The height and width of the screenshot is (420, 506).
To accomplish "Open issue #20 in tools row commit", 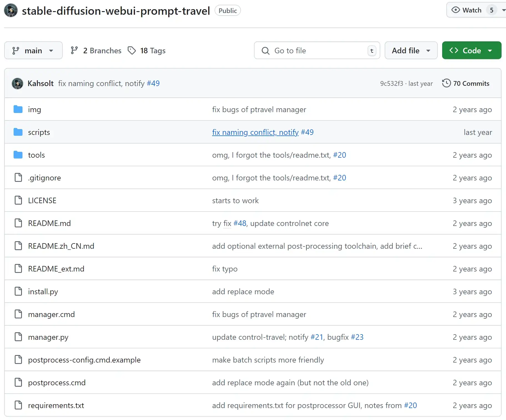I will pos(339,155).
